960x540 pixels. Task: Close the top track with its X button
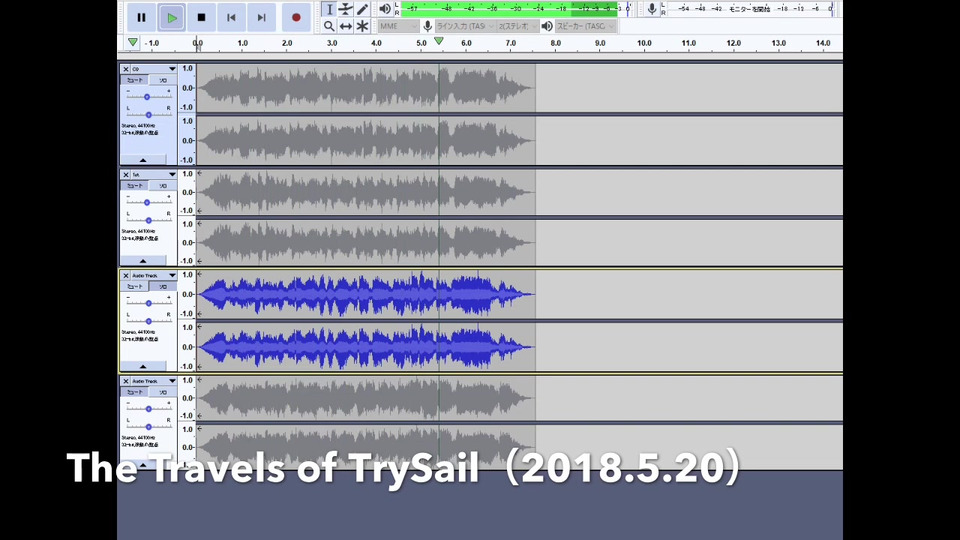click(x=126, y=69)
